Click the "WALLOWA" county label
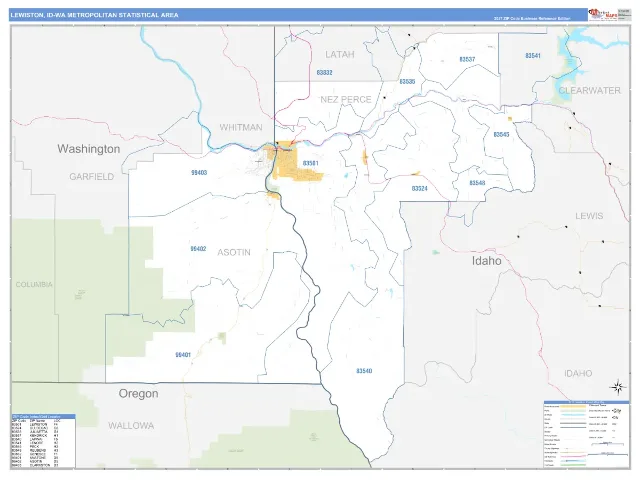640x480 pixels. coord(131,426)
